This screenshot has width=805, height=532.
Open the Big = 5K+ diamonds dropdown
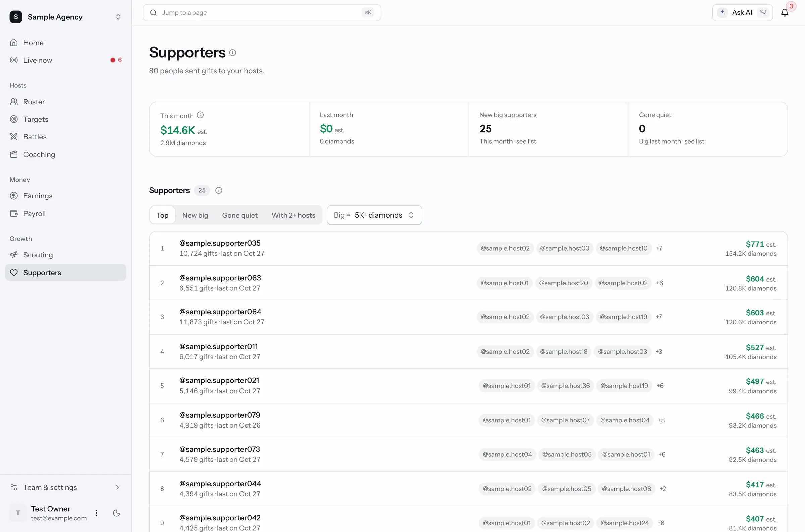(x=374, y=215)
